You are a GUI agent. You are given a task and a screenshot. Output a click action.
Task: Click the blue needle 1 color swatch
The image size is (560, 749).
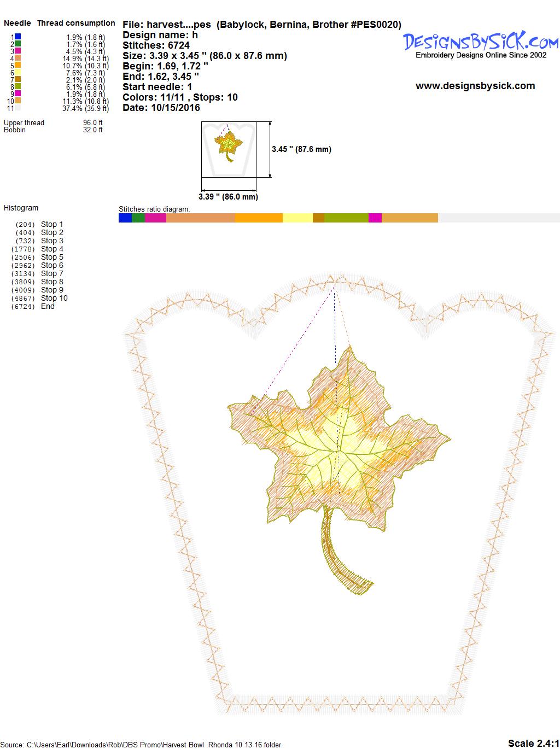17,37
